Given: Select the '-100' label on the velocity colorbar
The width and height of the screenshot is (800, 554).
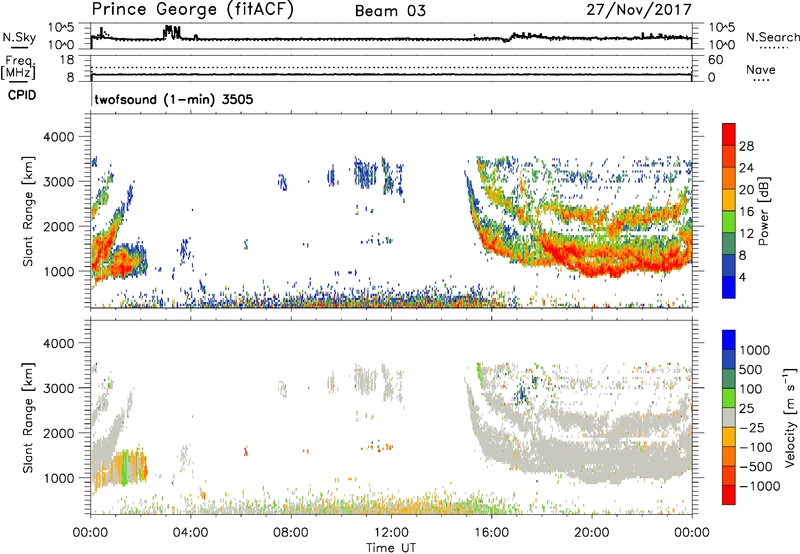Looking at the screenshot, I should pyautogui.click(x=756, y=447).
